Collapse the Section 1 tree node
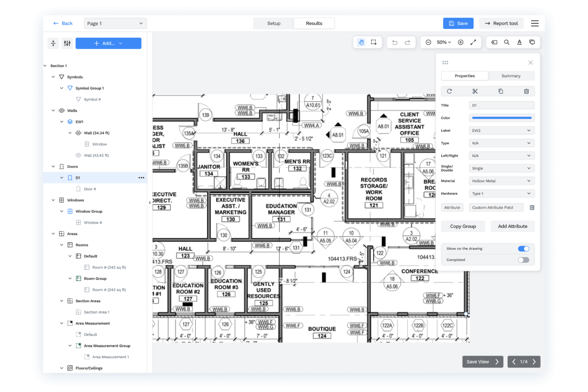The width and height of the screenshot is (588, 392). [x=45, y=66]
